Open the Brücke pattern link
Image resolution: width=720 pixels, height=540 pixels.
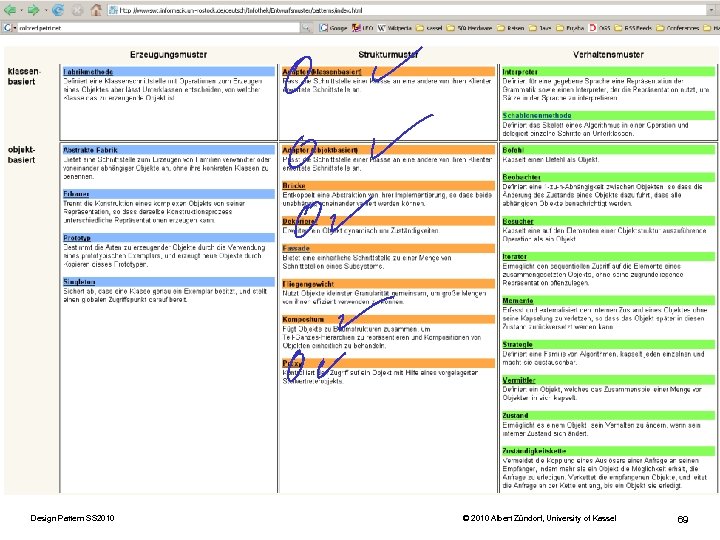pos(294,186)
